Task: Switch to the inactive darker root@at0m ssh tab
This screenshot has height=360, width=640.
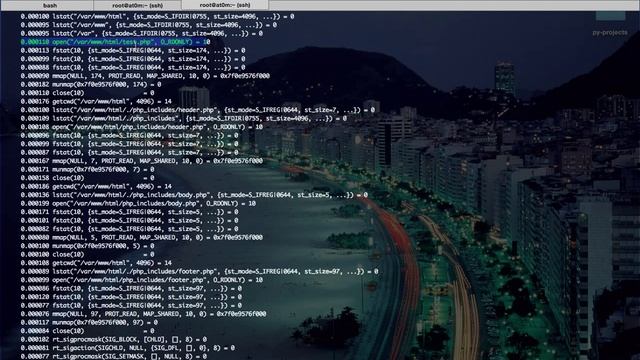Action: [138, 5]
